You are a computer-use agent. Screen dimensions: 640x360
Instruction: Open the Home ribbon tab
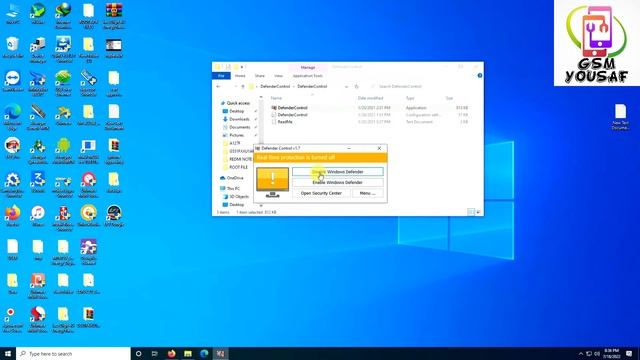240,76
